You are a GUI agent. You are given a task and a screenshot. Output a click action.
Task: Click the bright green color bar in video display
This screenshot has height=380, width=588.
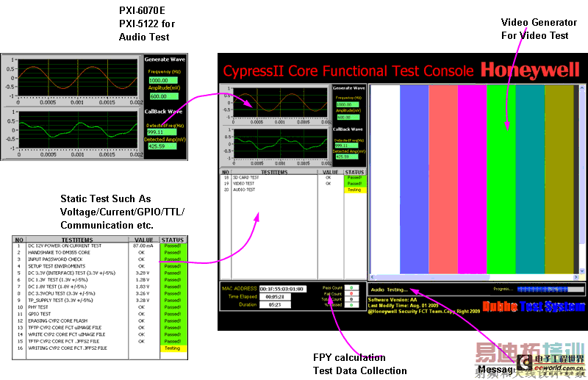tap(501, 179)
